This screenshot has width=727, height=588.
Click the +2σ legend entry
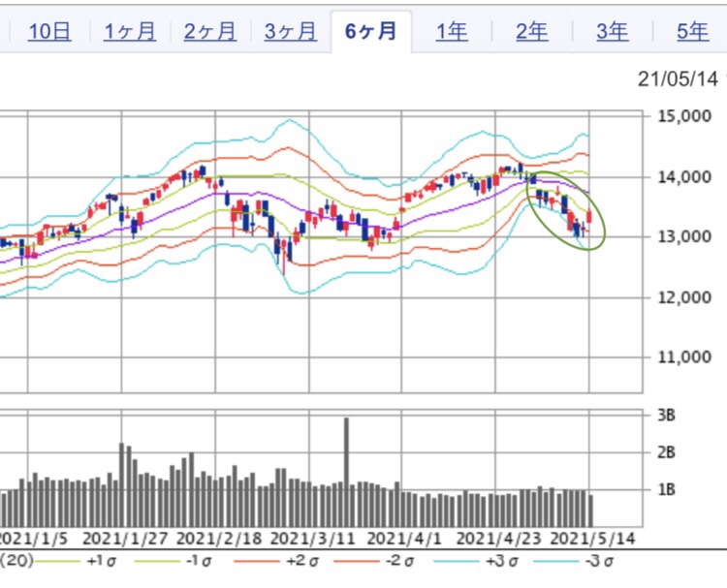coord(277,561)
